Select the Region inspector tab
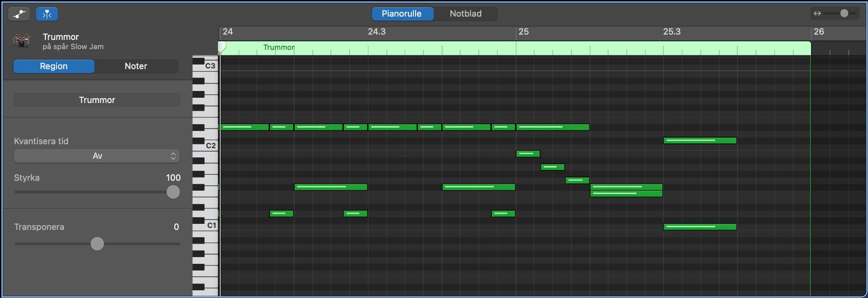Image resolution: width=868 pixels, height=298 pixels. coord(54,66)
